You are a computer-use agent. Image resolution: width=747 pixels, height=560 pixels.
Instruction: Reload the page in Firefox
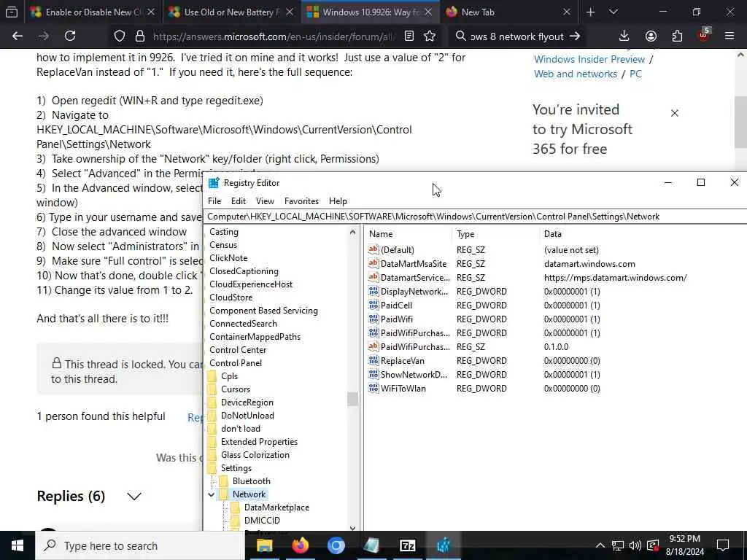[x=70, y=36]
